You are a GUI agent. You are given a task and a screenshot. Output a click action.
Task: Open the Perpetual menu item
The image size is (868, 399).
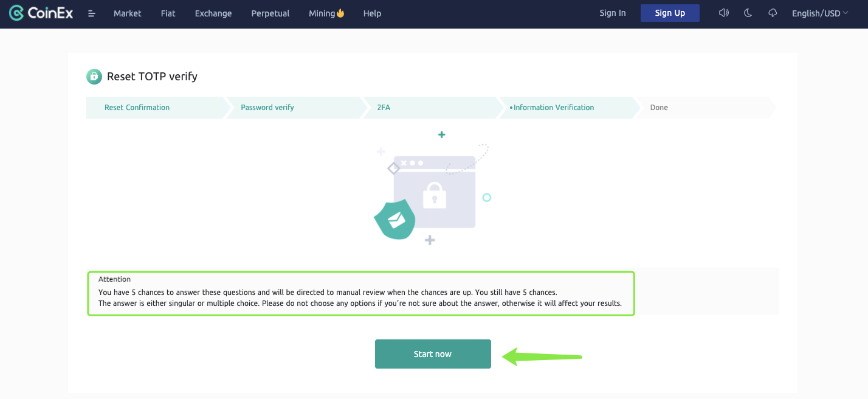click(270, 13)
